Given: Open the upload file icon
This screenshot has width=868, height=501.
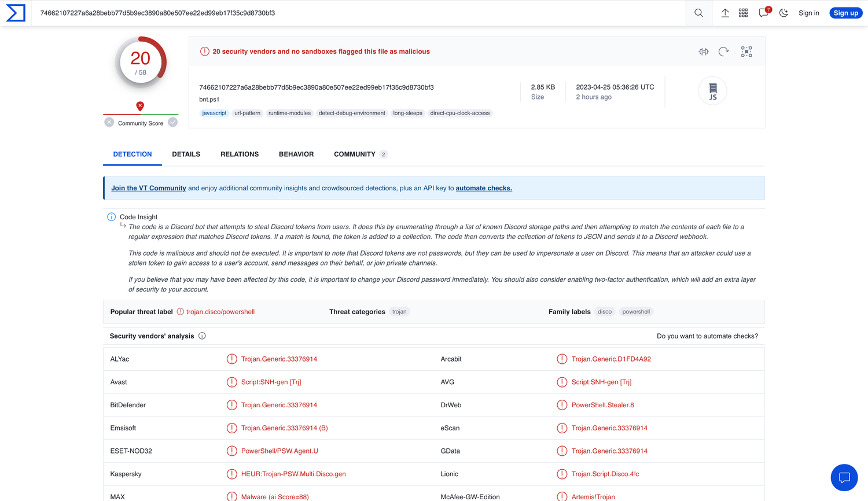Looking at the screenshot, I should coord(724,13).
